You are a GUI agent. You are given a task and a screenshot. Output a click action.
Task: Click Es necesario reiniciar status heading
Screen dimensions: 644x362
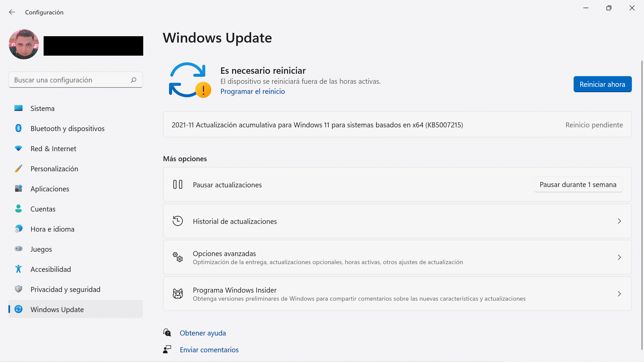tap(263, 71)
